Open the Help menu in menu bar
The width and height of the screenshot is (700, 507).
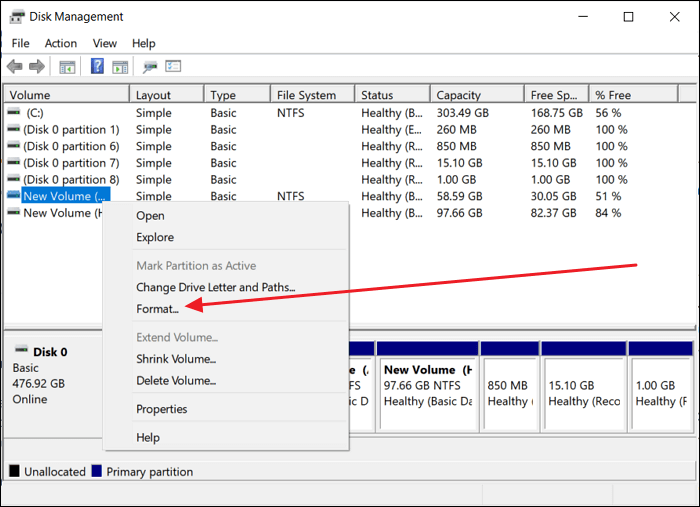(x=144, y=43)
